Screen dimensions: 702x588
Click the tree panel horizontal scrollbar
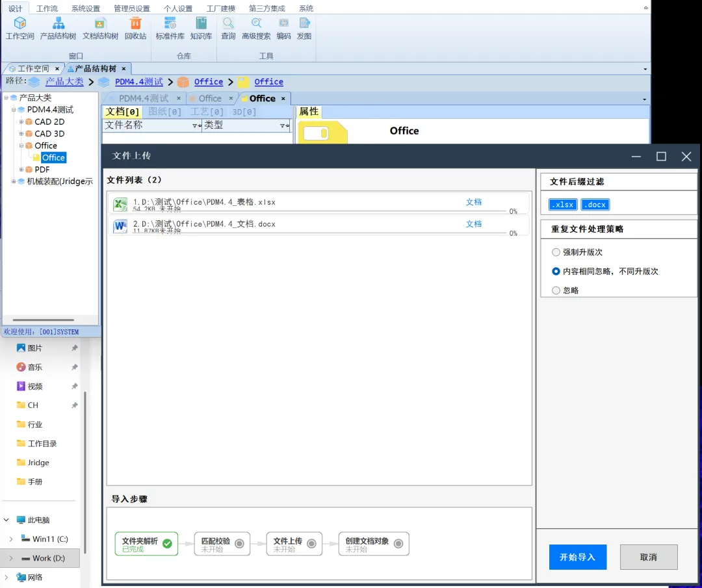pyautogui.click(x=44, y=320)
